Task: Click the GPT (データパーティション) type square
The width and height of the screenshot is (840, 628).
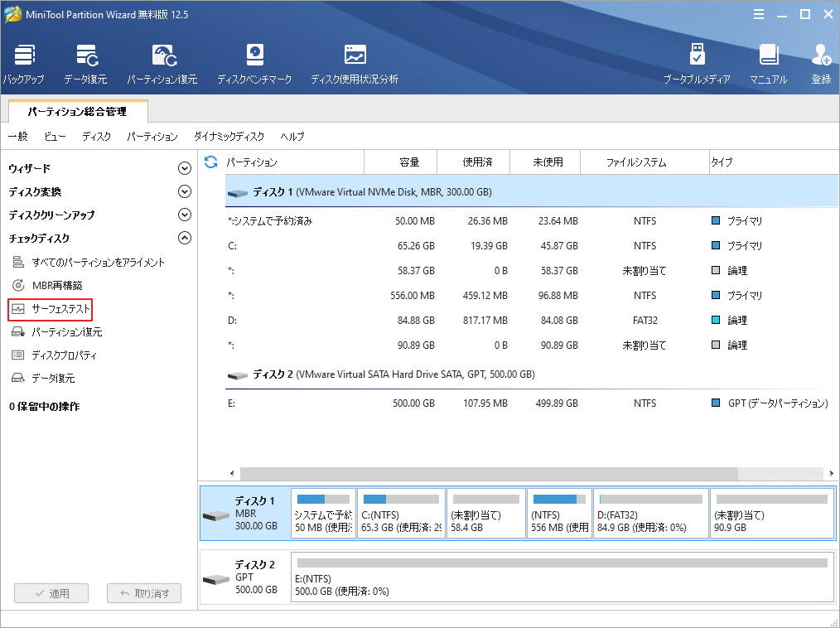Action: pyautogui.click(x=716, y=403)
